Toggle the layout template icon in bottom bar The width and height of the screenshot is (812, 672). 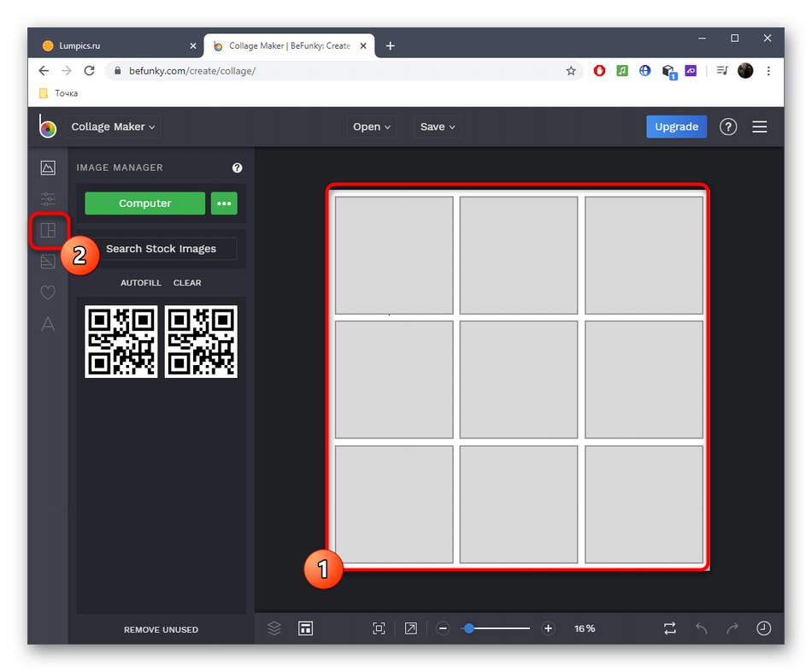[305, 628]
